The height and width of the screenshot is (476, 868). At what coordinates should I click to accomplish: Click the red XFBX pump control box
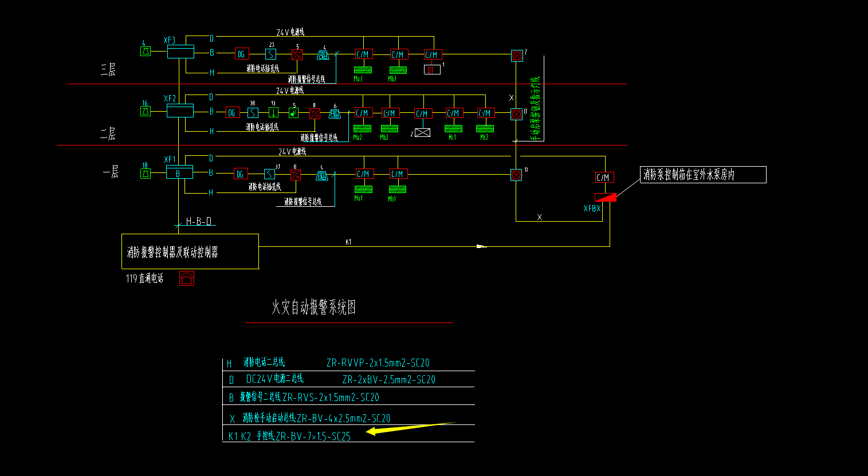(606, 198)
